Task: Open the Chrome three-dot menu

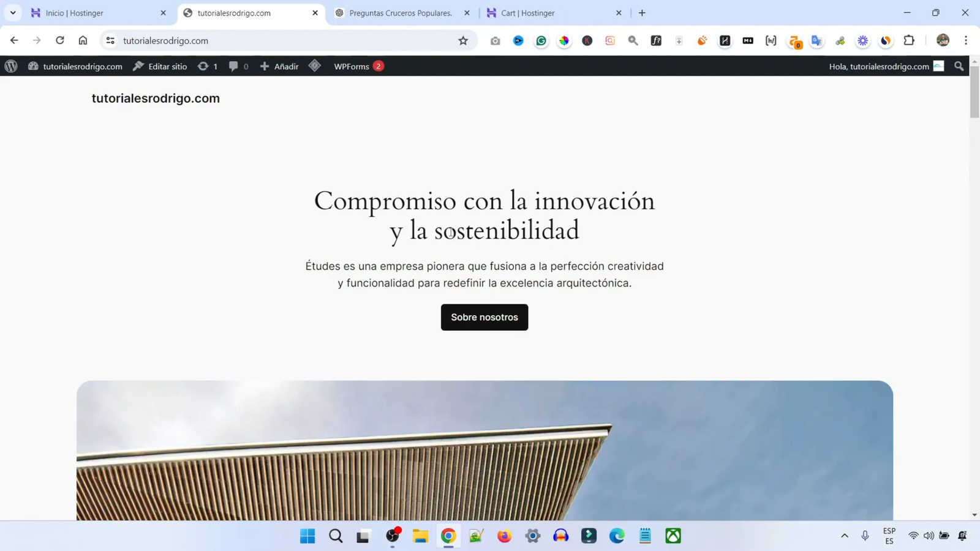Action: pyautogui.click(x=967, y=40)
